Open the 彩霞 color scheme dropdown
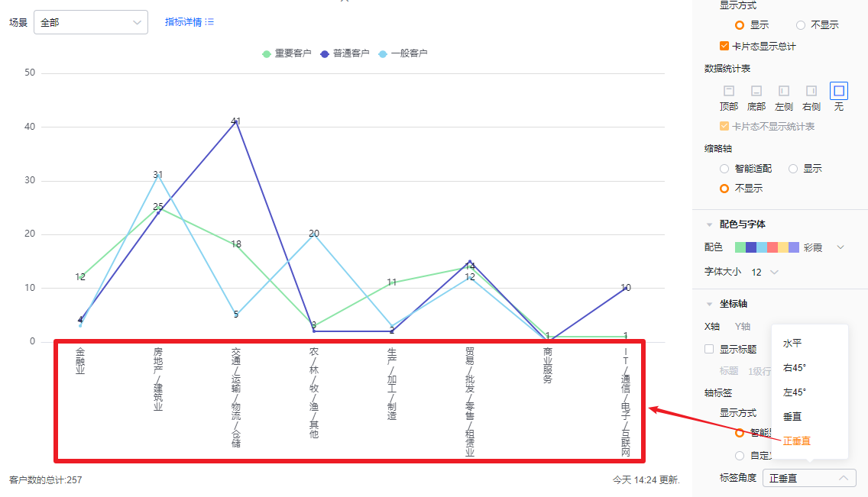868x497 pixels. (x=840, y=247)
